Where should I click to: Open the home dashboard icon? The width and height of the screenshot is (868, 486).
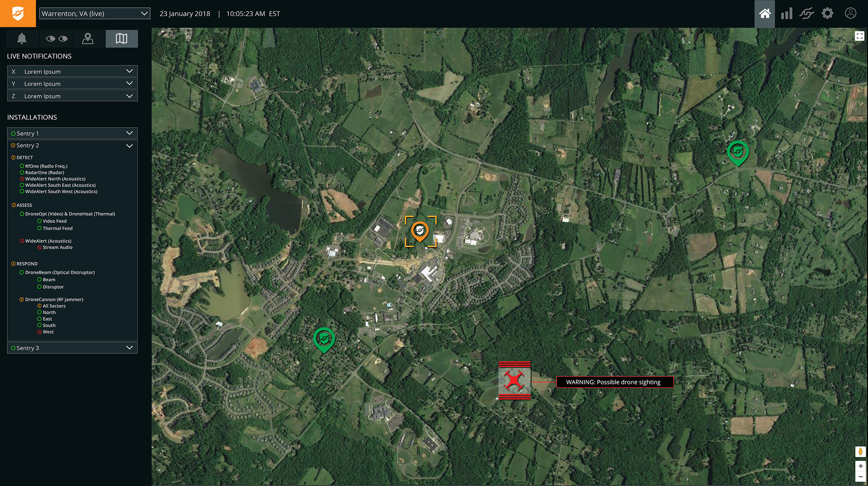click(x=765, y=13)
